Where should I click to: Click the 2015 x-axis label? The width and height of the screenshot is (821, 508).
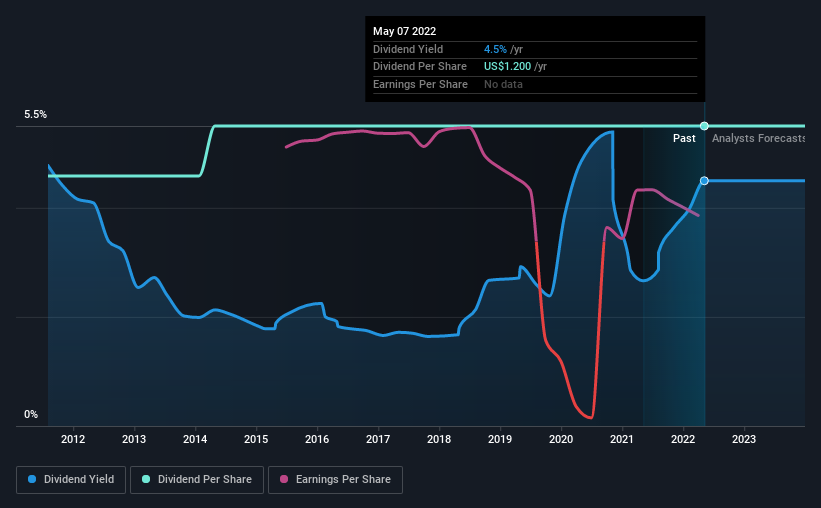tap(256, 439)
